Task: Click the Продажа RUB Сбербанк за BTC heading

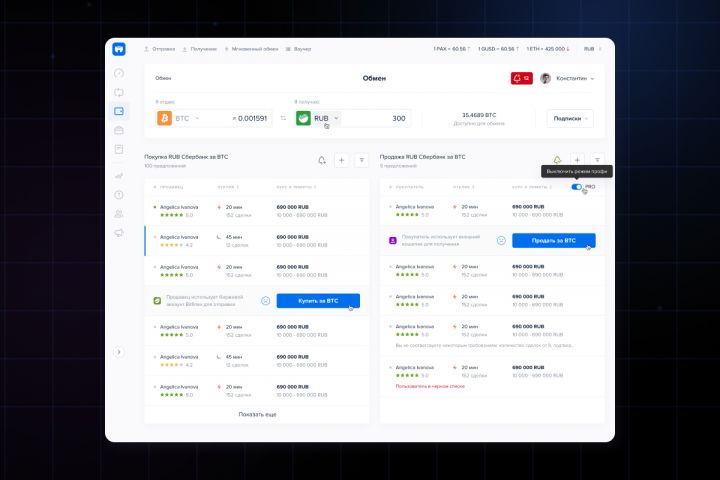Action: [x=422, y=157]
